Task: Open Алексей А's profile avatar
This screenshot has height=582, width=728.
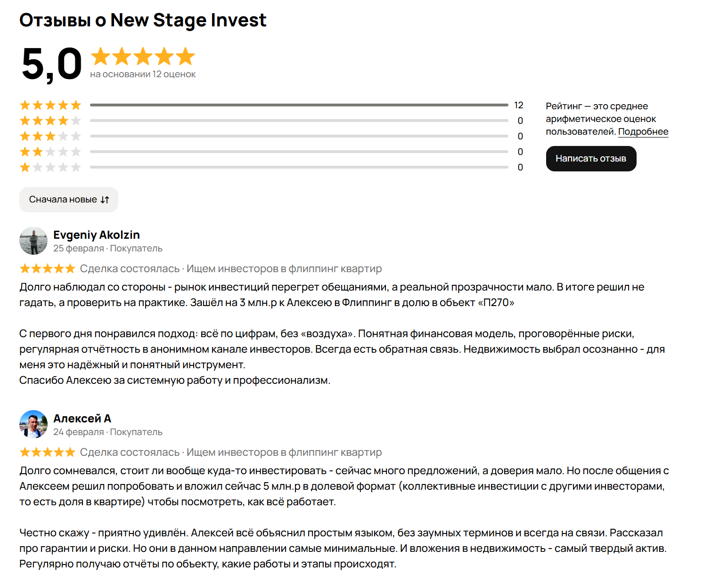Action: (x=33, y=424)
